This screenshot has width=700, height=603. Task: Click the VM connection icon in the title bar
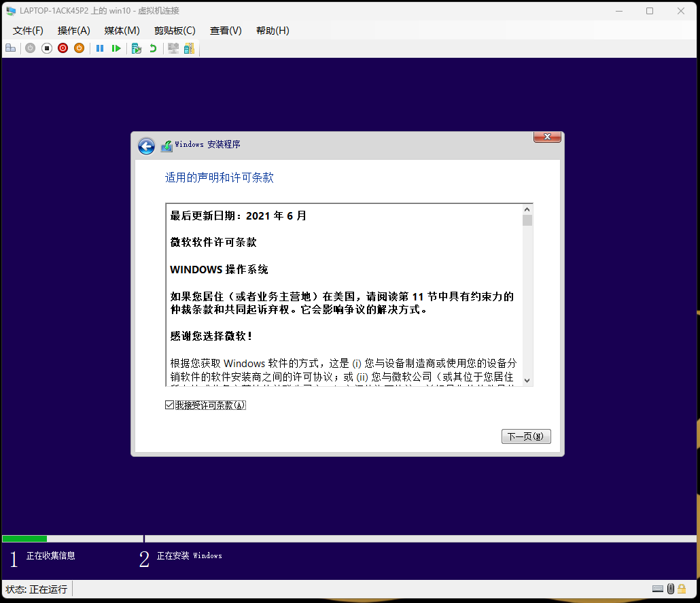11,11
